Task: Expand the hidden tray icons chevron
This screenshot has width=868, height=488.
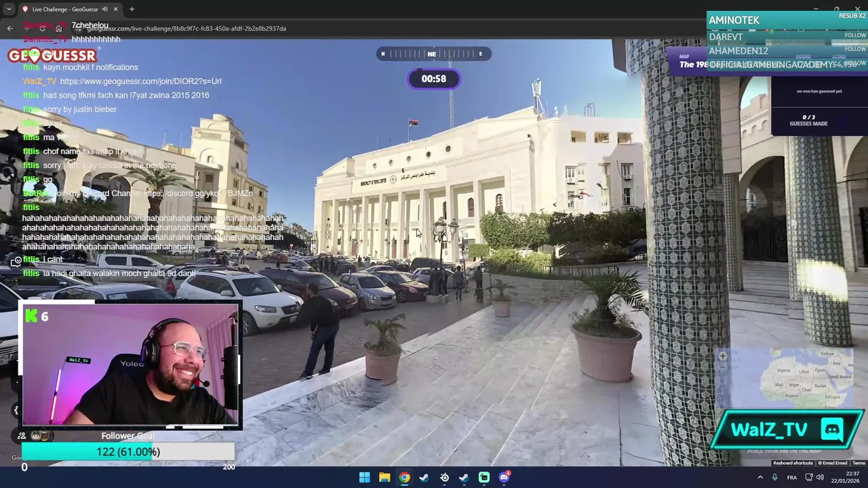Action: 760,477
